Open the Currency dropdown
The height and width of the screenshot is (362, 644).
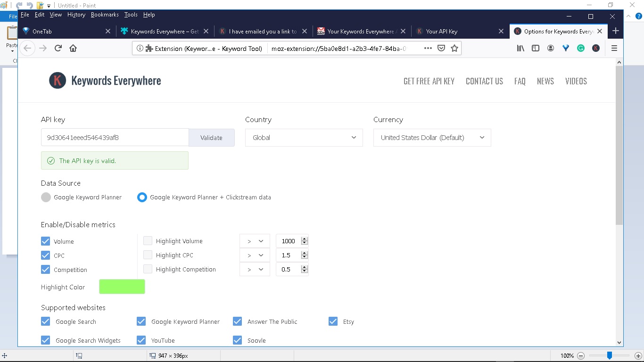pyautogui.click(x=432, y=138)
